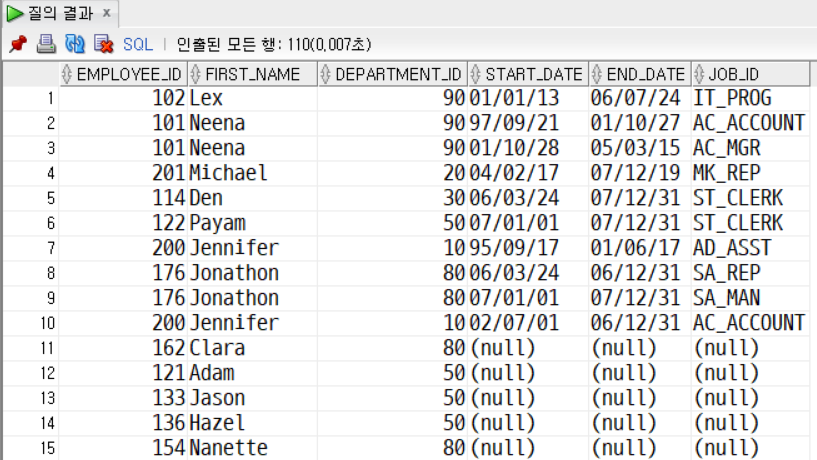The image size is (817, 460).
Task: Click the END_DATE column header
Action: point(640,74)
